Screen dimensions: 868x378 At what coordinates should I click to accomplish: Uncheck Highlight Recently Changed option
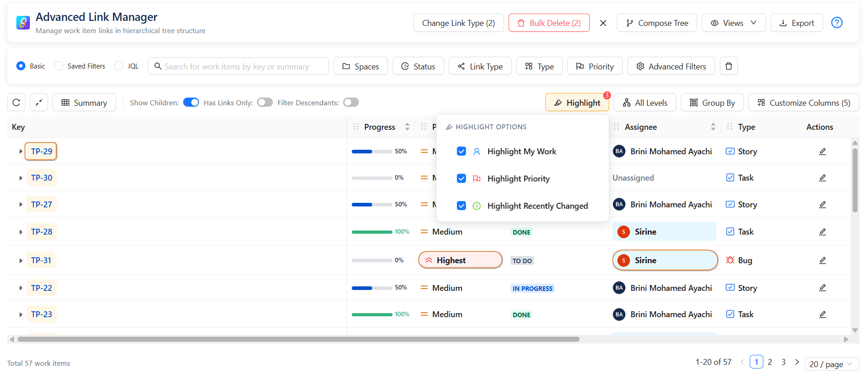461,206
